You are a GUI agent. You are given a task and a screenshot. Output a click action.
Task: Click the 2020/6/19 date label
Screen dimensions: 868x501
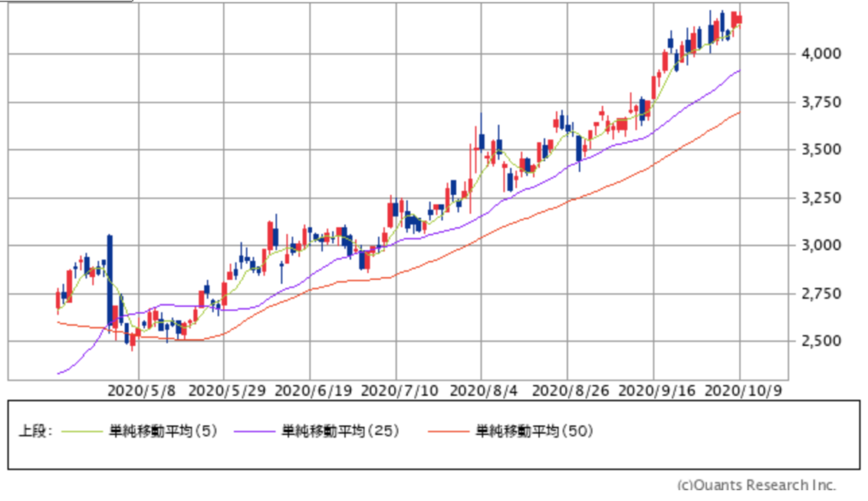(314, 391)
